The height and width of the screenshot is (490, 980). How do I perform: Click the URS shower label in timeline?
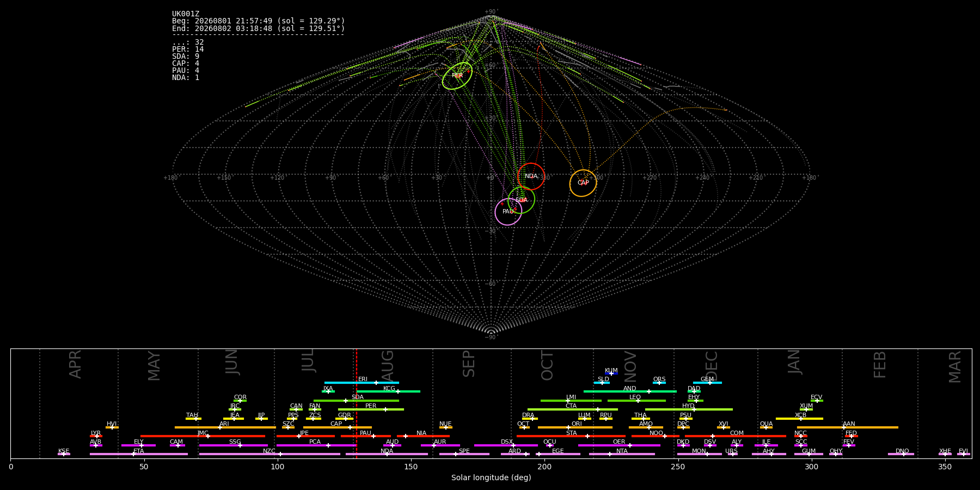[x=731, y=451]
